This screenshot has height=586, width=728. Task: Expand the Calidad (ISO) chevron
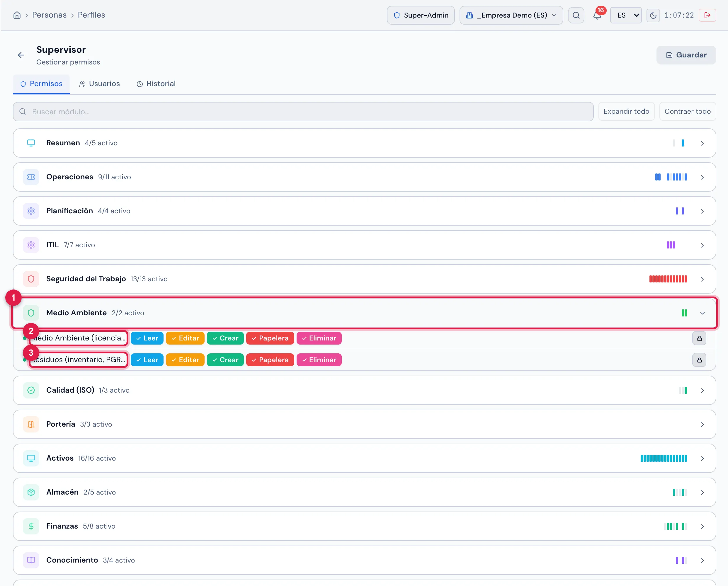tap(702, 391)
